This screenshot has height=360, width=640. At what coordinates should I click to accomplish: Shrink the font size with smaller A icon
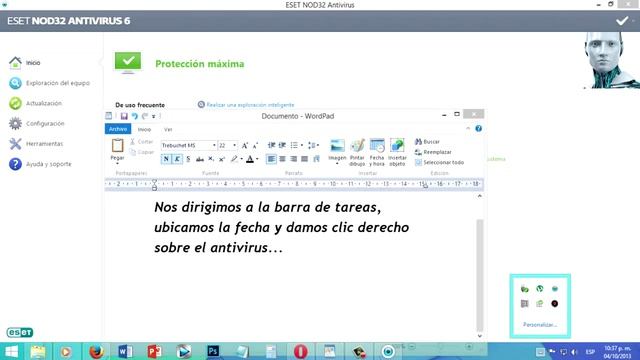tap(255, 145)
